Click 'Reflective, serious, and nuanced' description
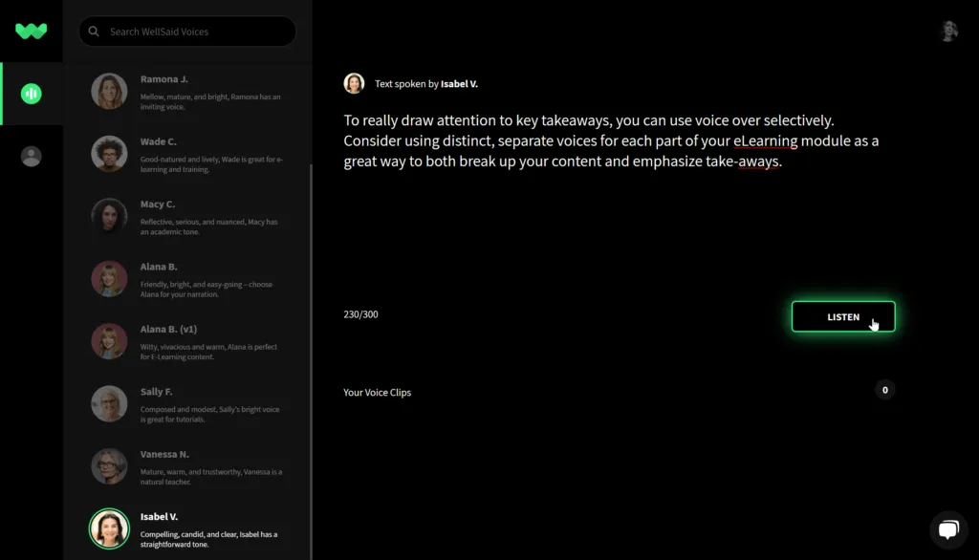The height and width of the screenshot is (560, 979). point(209,226)
